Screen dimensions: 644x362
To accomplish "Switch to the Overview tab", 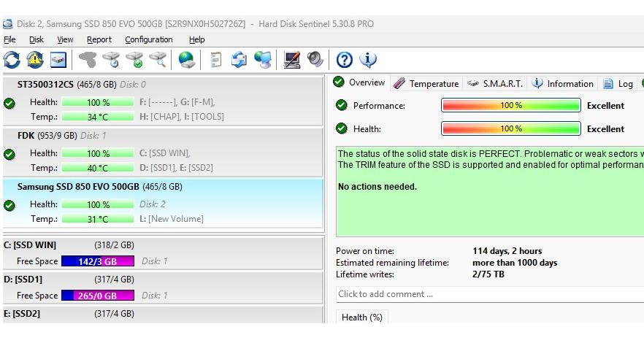I will tap(359, 82).
